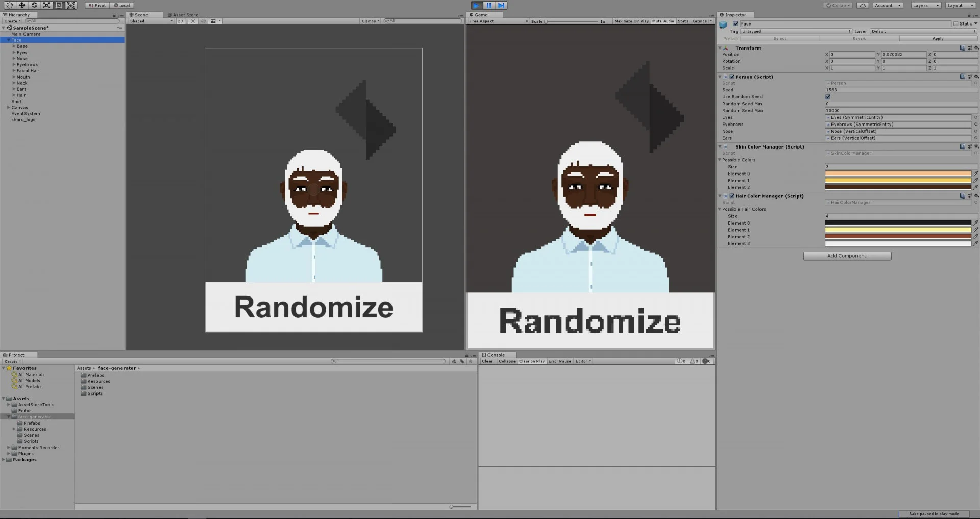The image size is (980, 519).
Task: Click Randomize button in Game view
Action: (590, 320)
